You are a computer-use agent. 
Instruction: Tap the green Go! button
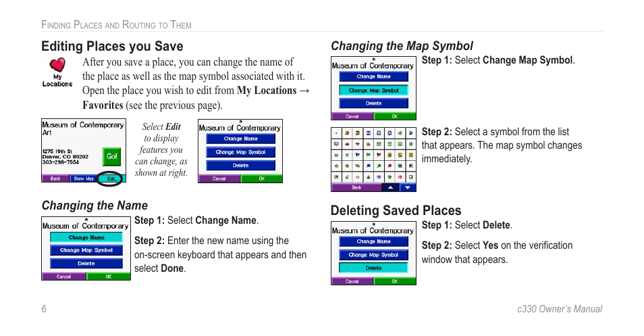tap(111, 156)
